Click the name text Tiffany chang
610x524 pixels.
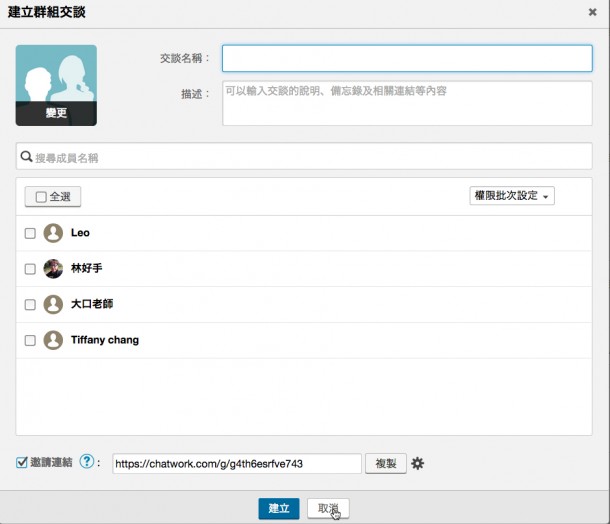[105, 340]
